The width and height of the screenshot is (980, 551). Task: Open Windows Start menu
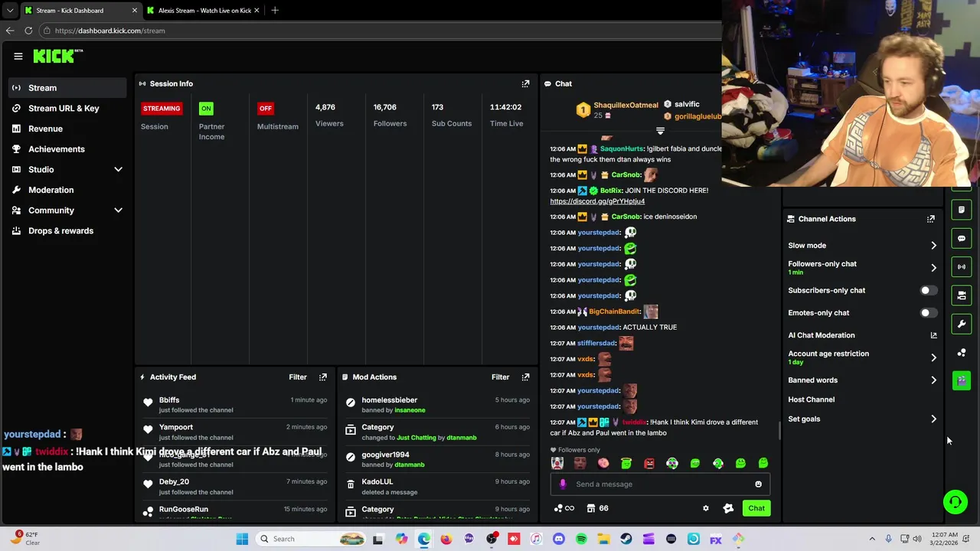tap(242, 539)
